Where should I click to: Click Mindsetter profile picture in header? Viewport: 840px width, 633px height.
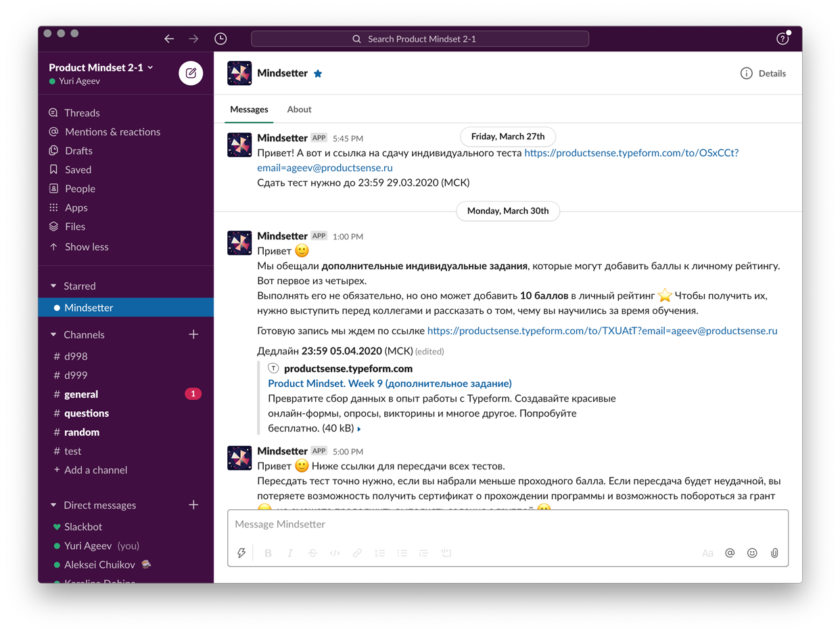pyautogui.click(x=239, y=73)
